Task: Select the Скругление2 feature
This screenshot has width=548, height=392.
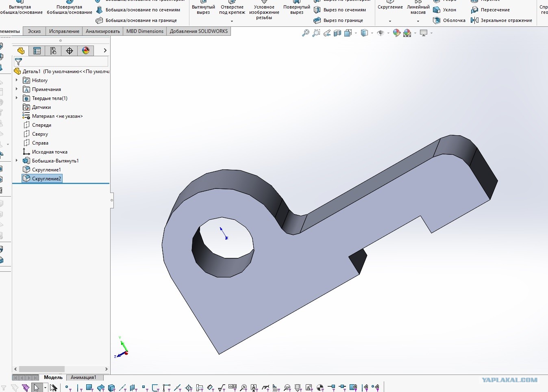Action: [42, 179]
